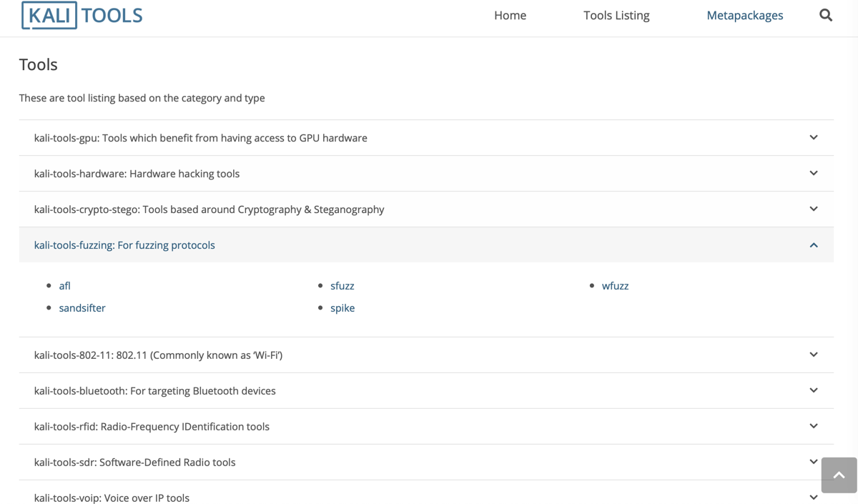Collapse kali-tools-fuzzing chevron
858x504 pixels.
(814, 244)
